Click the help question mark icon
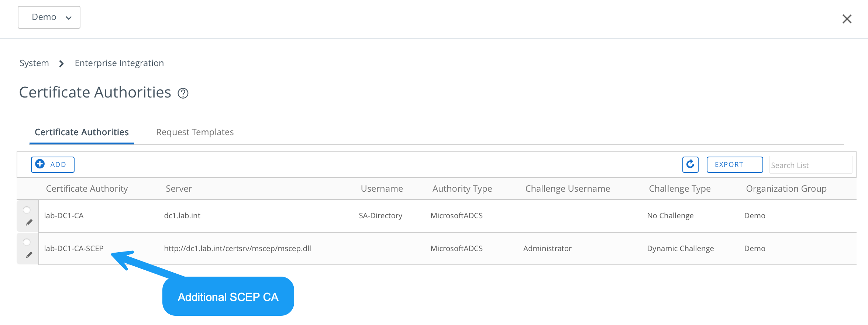Screen dimensions: 868x325 click(183, 93)
